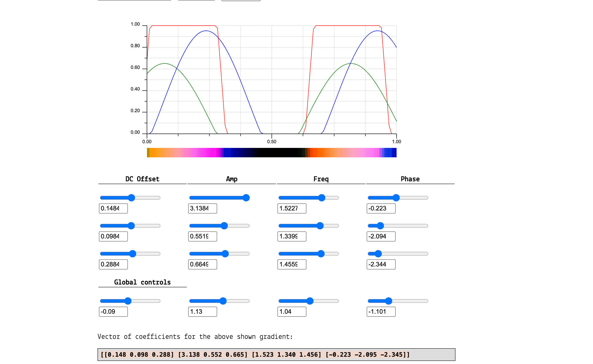This screenshot has width=593, height=364.
Task: Click the global DC Offset slider handle
Action: 128,301
